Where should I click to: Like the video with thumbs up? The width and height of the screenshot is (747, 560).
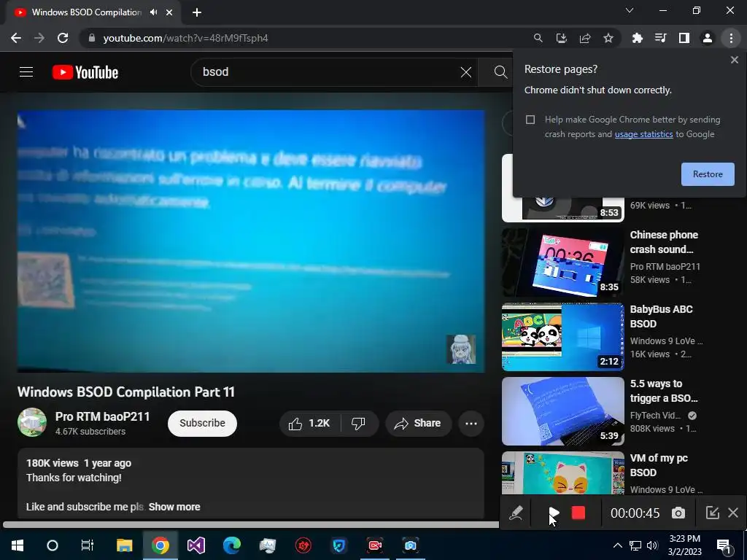pyautogui.click(x=309, y=424)
